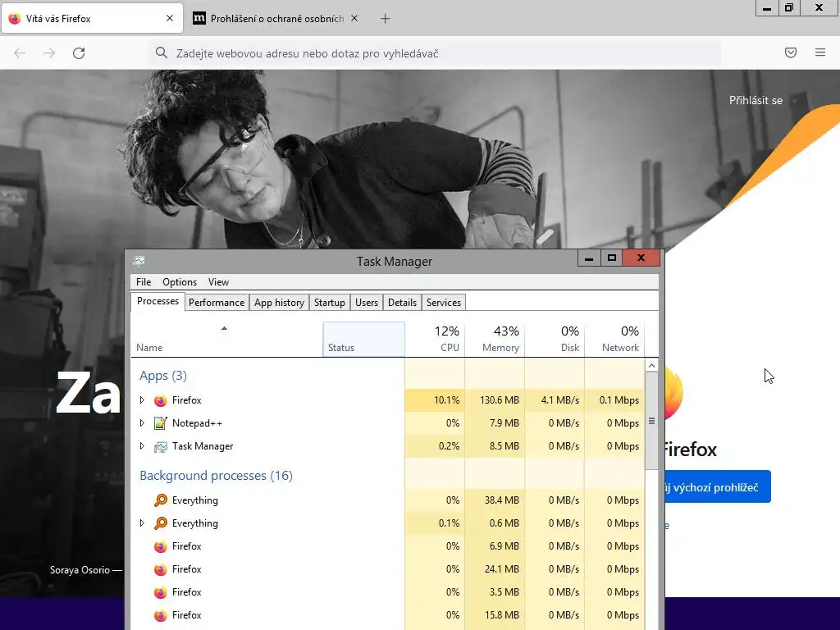Expand the second Everything background process
Image resolution: width=840 pixels, height=630 pixels.
[x=142, y=523]
